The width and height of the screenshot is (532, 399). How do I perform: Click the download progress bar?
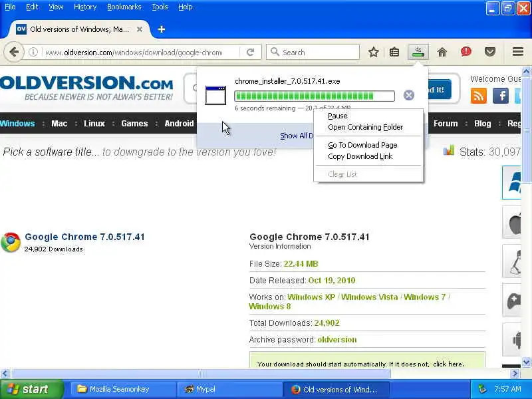[x=314, y=96]
